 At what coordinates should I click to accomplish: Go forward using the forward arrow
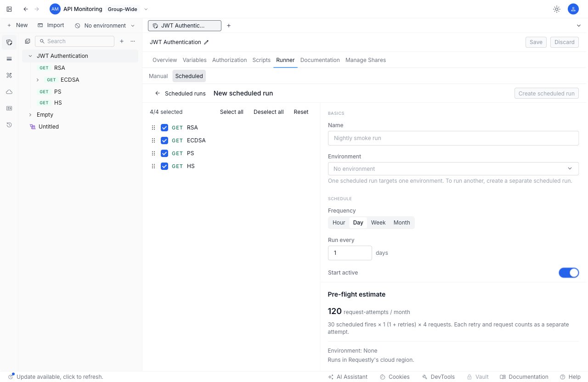pyautogui.click(x=37, y=9)
